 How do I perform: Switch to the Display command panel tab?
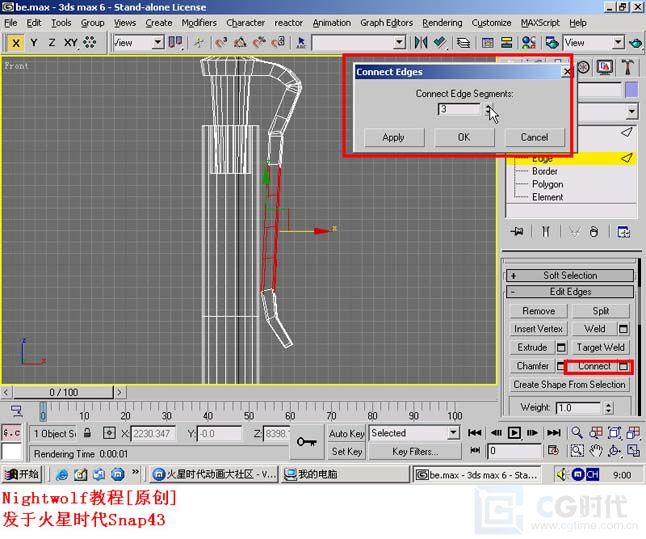pos(604,67)
